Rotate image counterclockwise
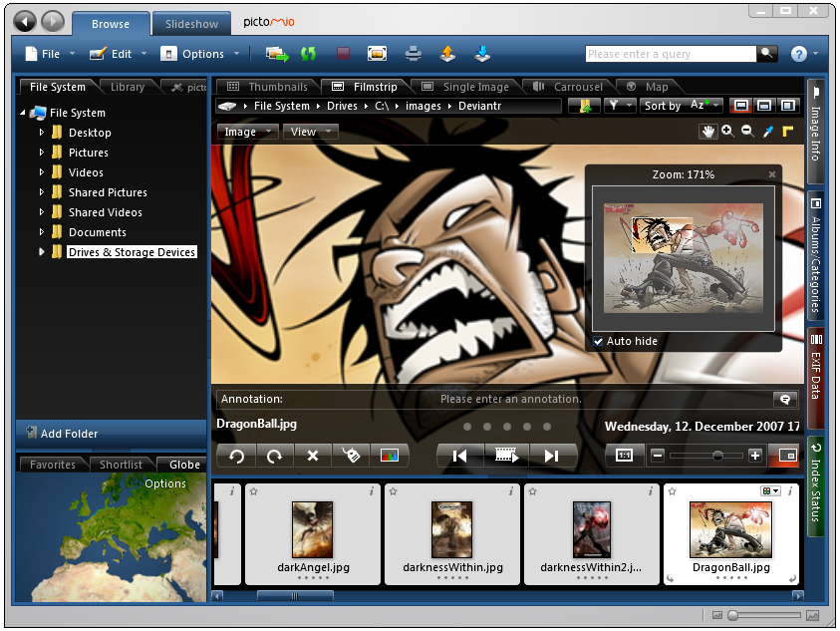Viewport: 840px width, 631px height. tap(236, 456)
